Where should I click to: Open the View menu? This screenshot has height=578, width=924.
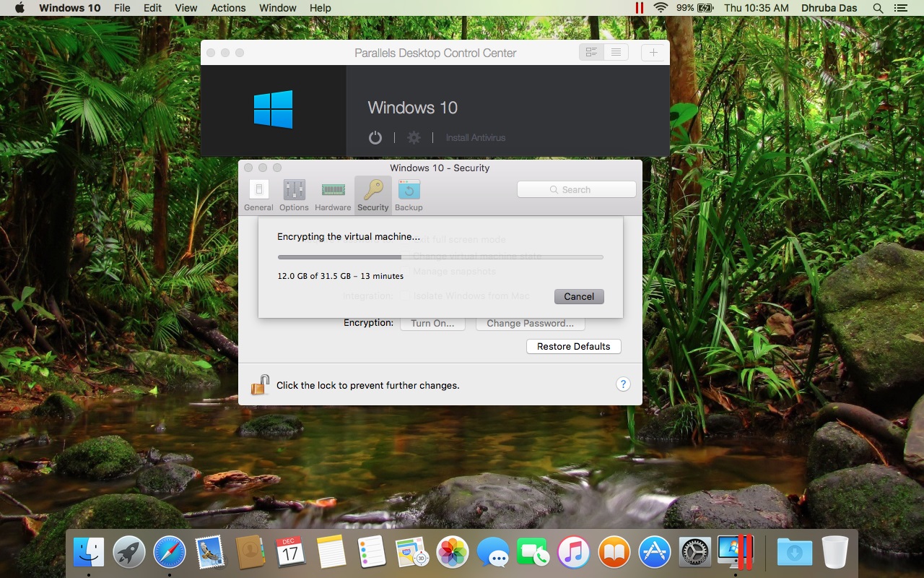pos(186,8)
